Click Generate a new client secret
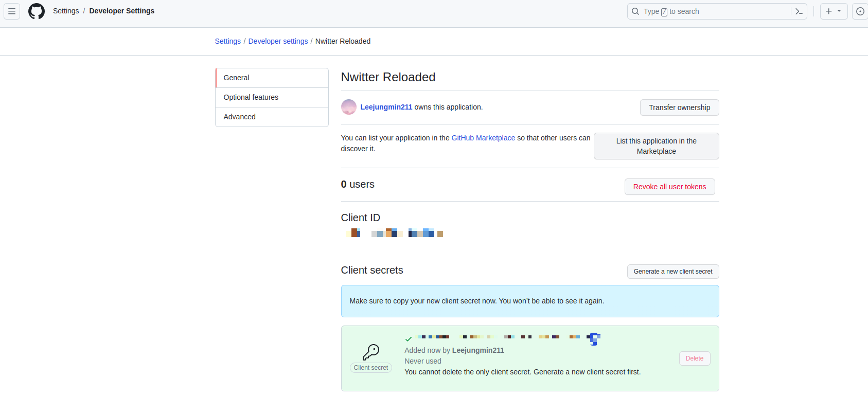The height and width of the screenshot is (414, 868). point(673,272)
